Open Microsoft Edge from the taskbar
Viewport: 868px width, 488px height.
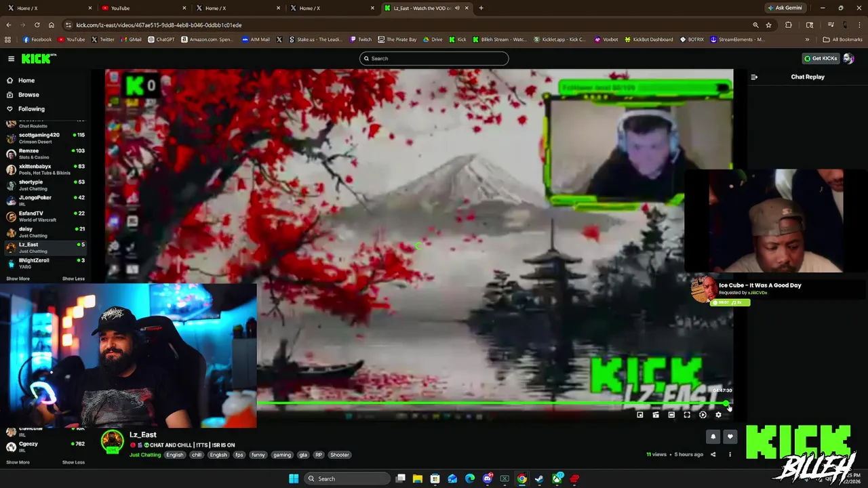(x=470, y=479)
